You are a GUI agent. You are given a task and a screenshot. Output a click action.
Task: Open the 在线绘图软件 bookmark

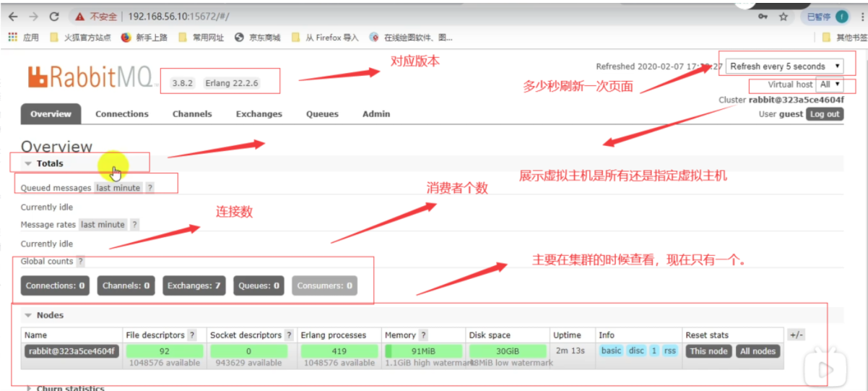(x=411, y=38)
